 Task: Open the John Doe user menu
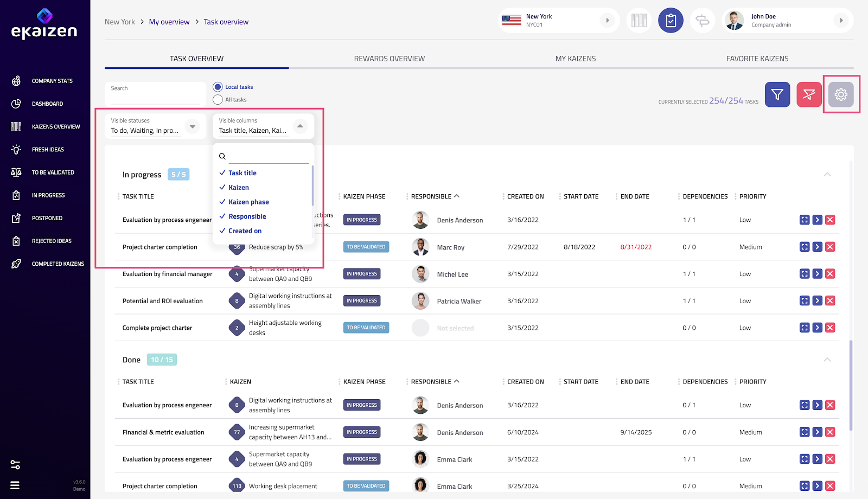[787, 21]
